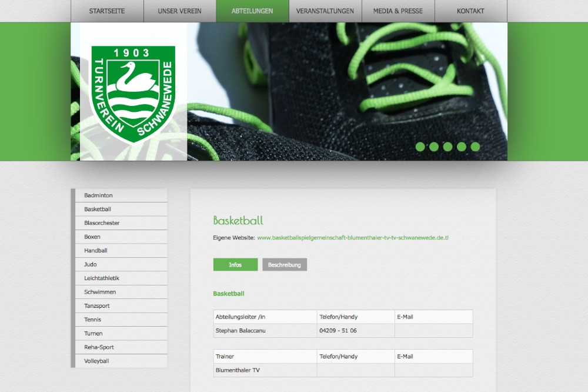Viewport: 588px width, 392px height.
Task: Navigate to the Kontakt page
Action: [x=470, y=11]
